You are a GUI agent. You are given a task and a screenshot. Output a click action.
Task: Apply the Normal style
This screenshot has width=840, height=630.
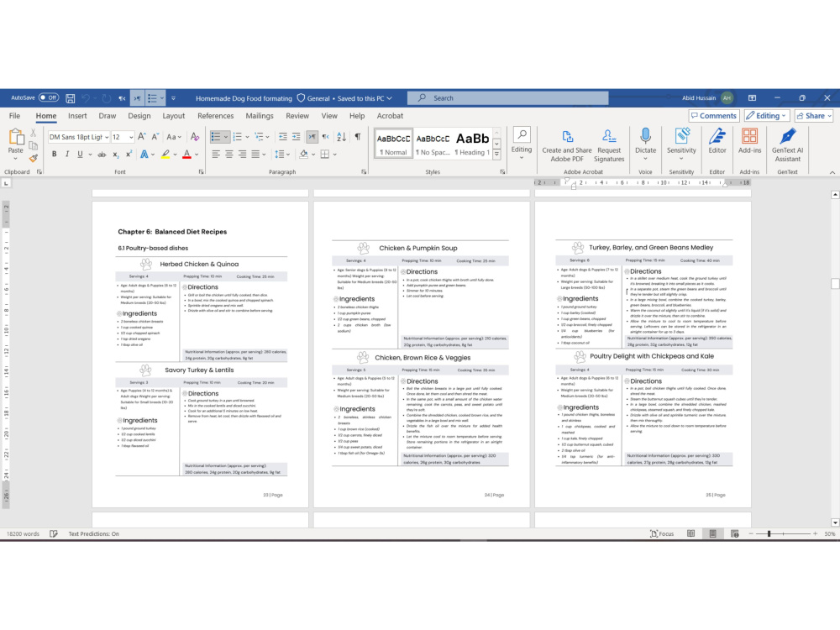pyautogui.click(x=394, y=144)
